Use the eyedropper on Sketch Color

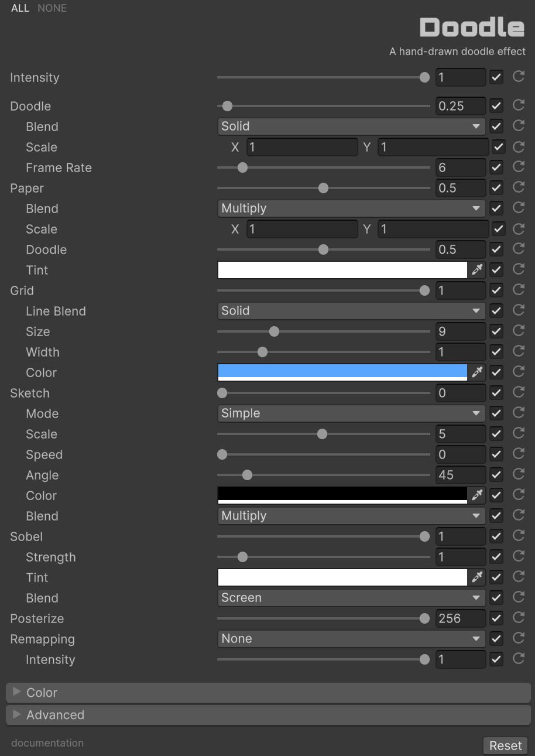tap(477, 495)
